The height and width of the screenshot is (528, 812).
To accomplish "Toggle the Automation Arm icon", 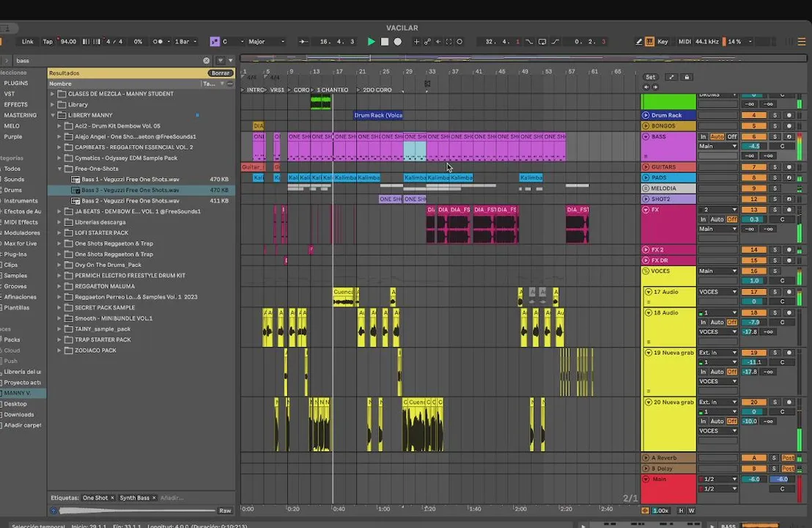I will (427, 42).
